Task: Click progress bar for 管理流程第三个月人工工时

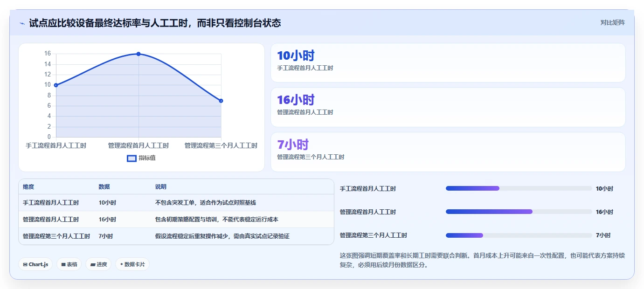Action: click(519, 235)
